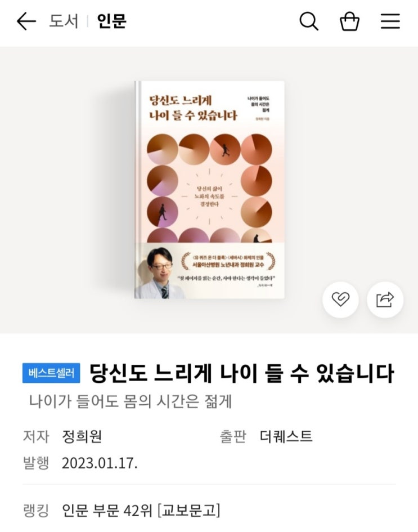Tap the share icon button
Screen dimensions: 418x532
pos(385,299)
